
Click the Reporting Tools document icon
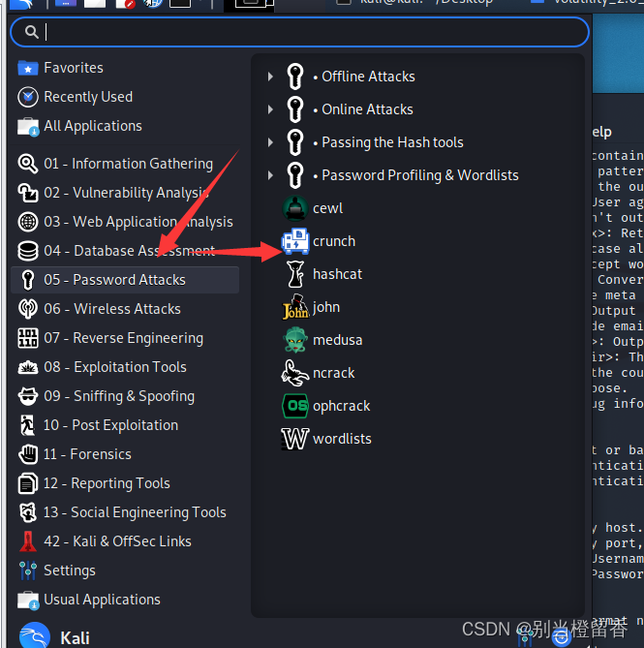[x=28, y=483]
